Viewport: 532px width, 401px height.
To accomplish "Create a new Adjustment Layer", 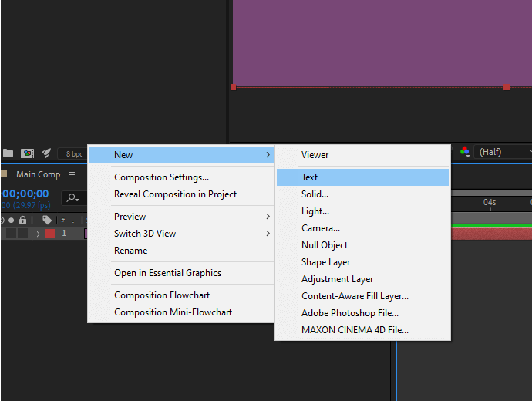I will point(362,279).
